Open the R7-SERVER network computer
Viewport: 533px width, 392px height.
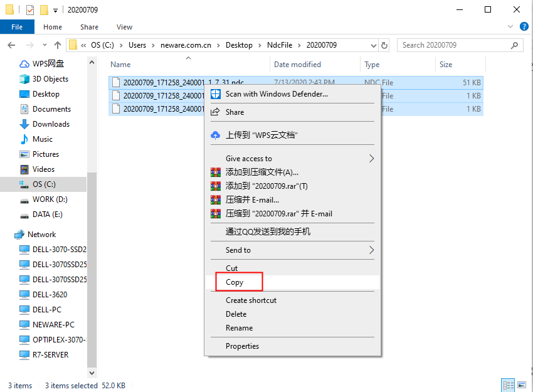pos(50,354)
